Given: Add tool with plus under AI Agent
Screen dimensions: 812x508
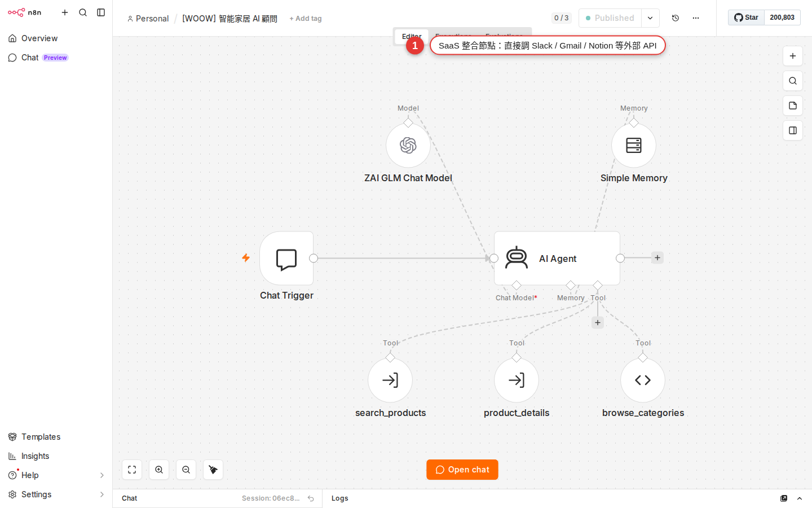Looking at the screenshot, I should tap(598, 323).
